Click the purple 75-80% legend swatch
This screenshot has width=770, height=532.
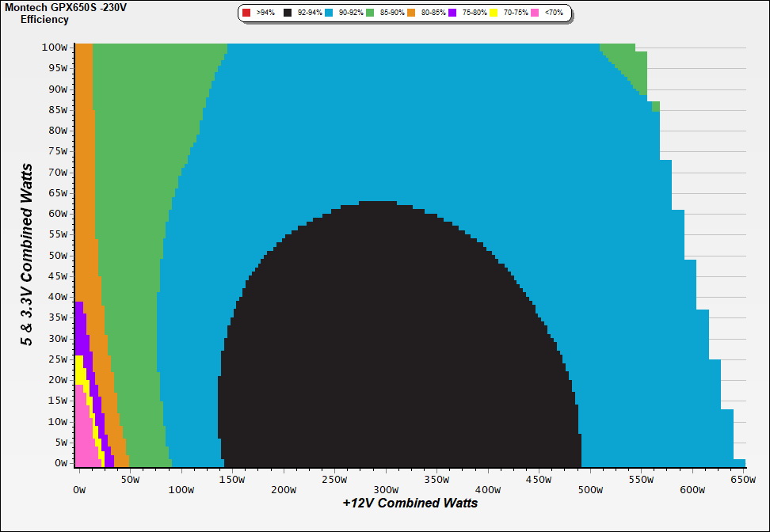coord(452,13)
